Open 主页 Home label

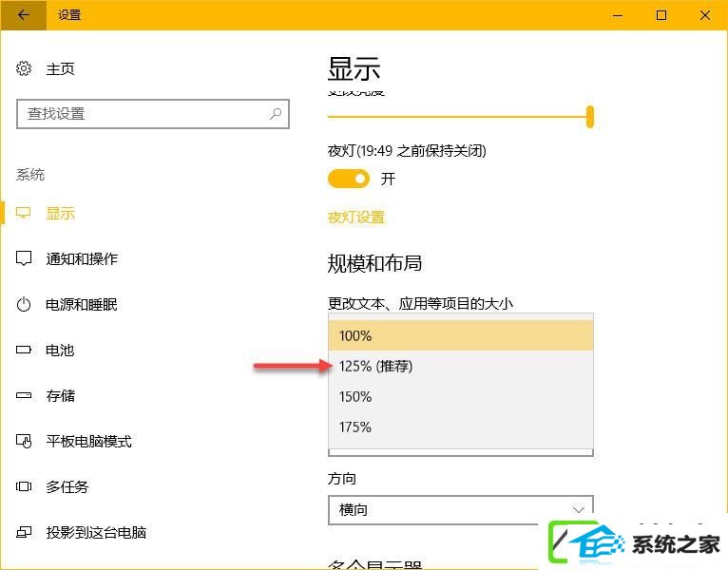(61, 69)
